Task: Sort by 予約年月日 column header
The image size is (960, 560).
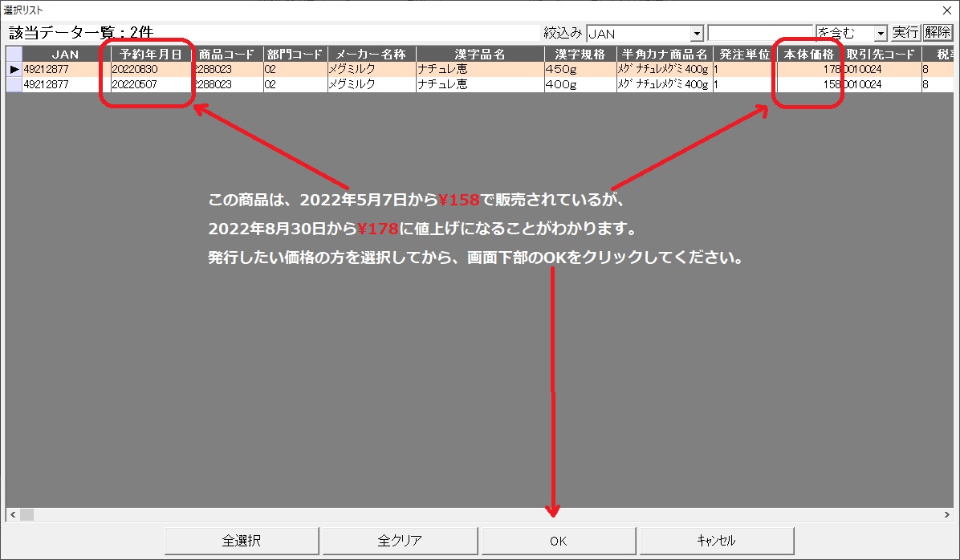Action: click(152, 55)
